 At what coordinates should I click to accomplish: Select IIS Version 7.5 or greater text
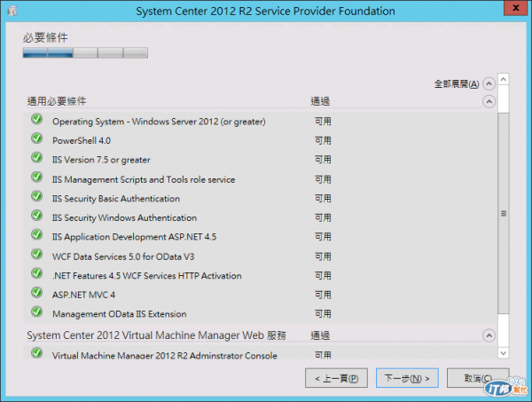[x=101, y=160]
